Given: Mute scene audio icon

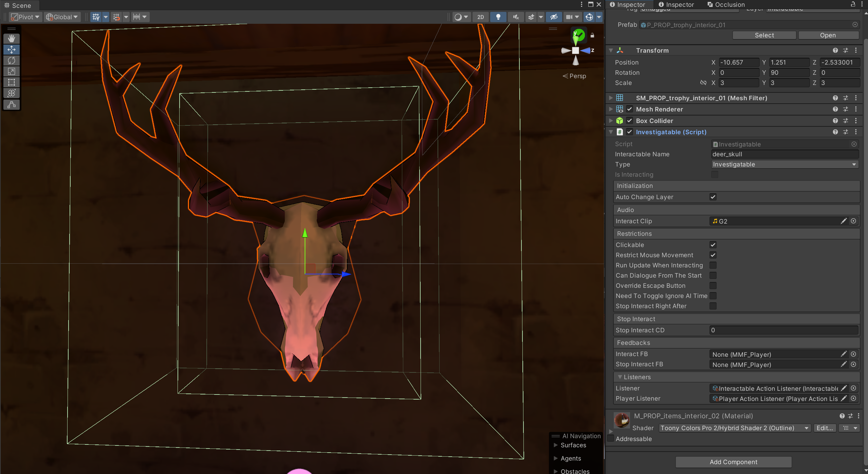Looking at the screenshot, I should (516, 17).
